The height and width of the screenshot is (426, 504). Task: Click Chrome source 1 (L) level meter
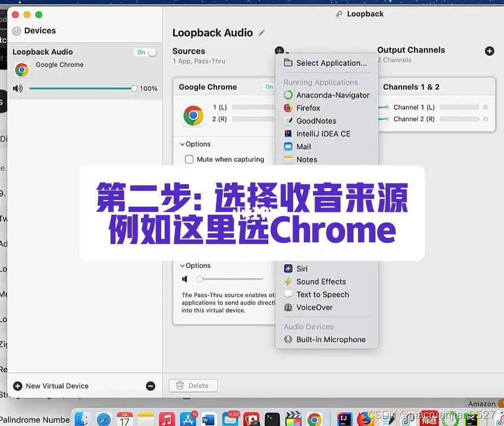click(253, 107)
